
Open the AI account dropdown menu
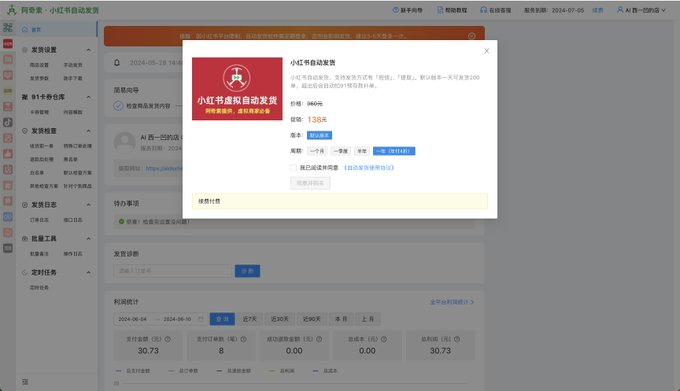(x=641, y=10)
